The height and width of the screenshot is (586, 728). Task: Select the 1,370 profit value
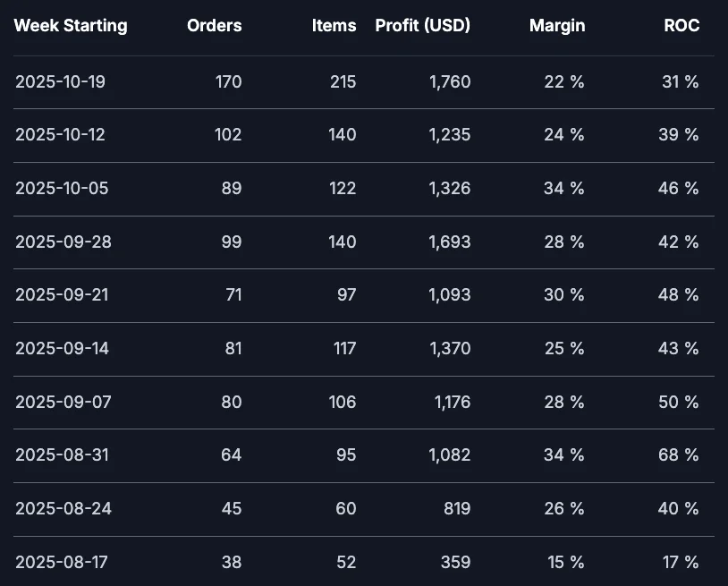pos(450,349)
